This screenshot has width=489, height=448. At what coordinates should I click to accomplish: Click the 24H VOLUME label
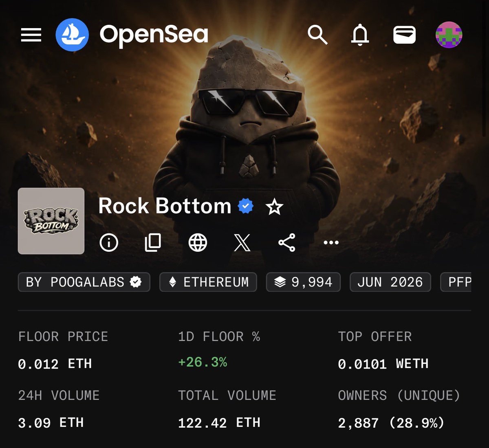[59, 395]
